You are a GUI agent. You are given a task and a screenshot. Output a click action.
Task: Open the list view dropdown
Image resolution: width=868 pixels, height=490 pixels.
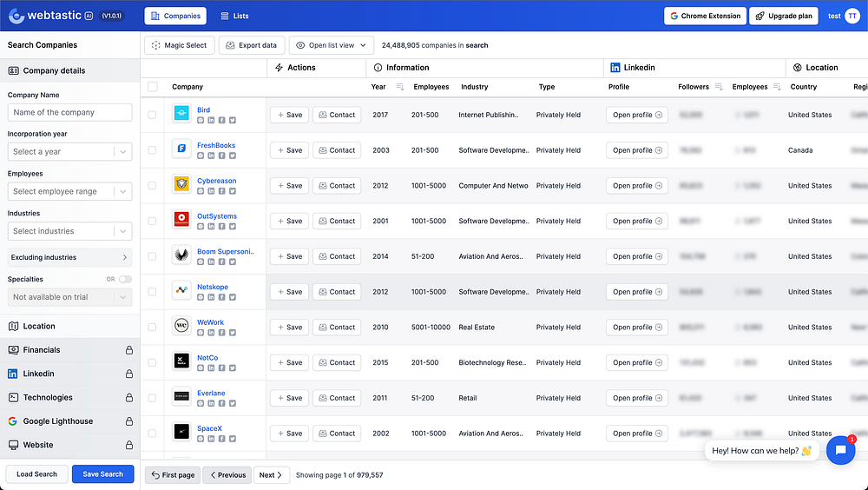coord(331,45)
